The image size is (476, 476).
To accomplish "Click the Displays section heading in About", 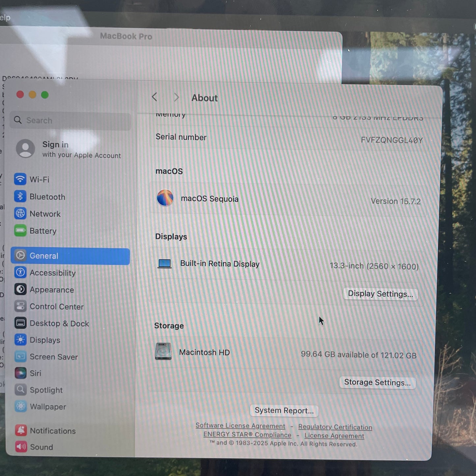I will click(x=171, y=237).
